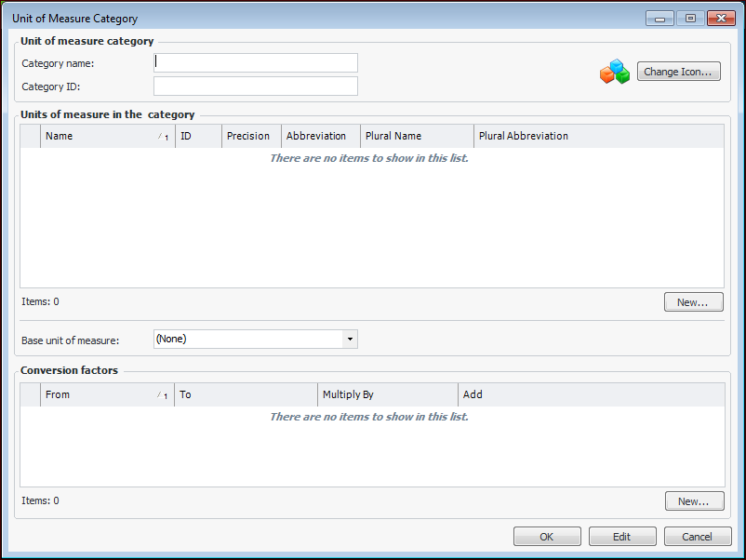Sort units list by Precision column
Viewport: 746px width, 560px height.
(x=251, y=136)
